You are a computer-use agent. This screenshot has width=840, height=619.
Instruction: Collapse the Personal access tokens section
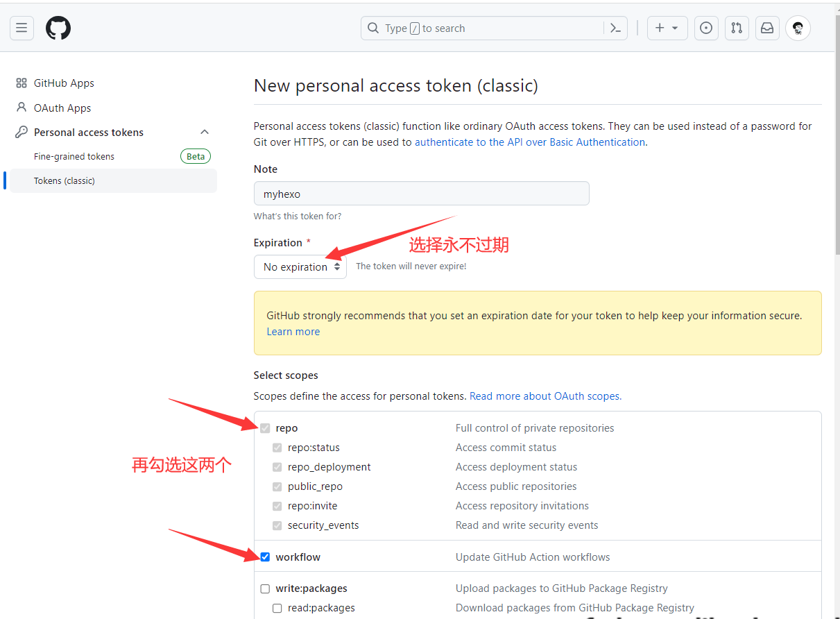click(x=205, y=132)
